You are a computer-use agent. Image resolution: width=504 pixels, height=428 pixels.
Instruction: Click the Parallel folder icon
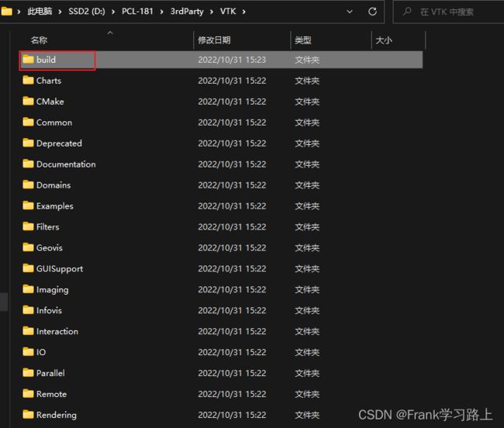(x=28, y=373)
